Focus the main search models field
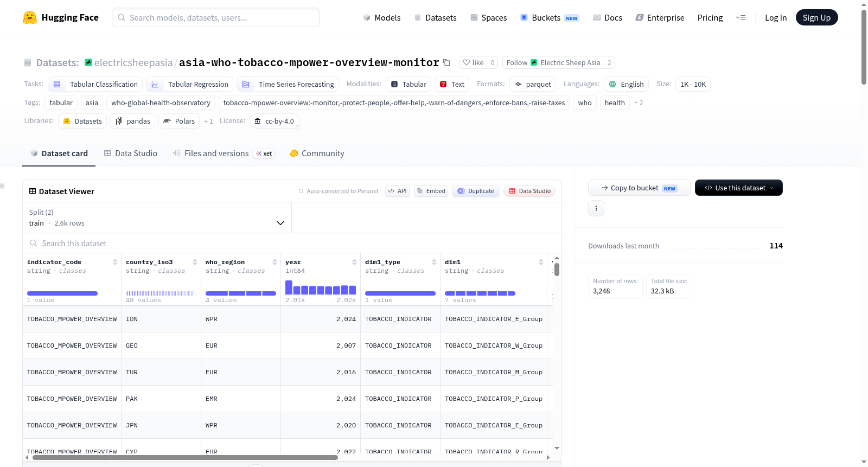Viewport: 868px width, 467px height. (216, 17)
